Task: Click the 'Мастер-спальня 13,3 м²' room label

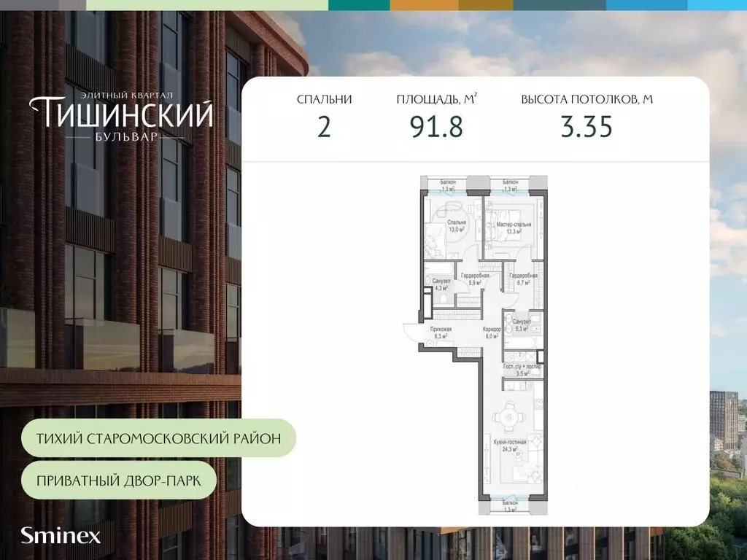Action: (514, 227)
